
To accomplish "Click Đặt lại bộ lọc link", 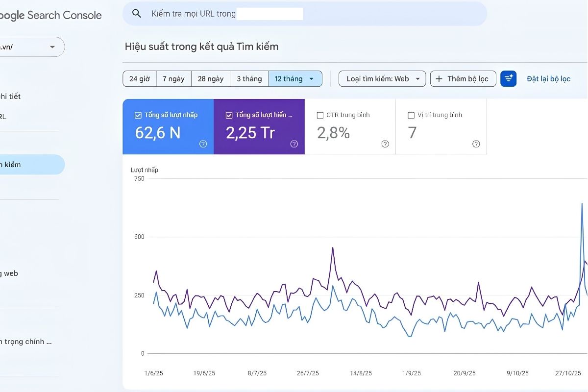I will pos(549,78).
